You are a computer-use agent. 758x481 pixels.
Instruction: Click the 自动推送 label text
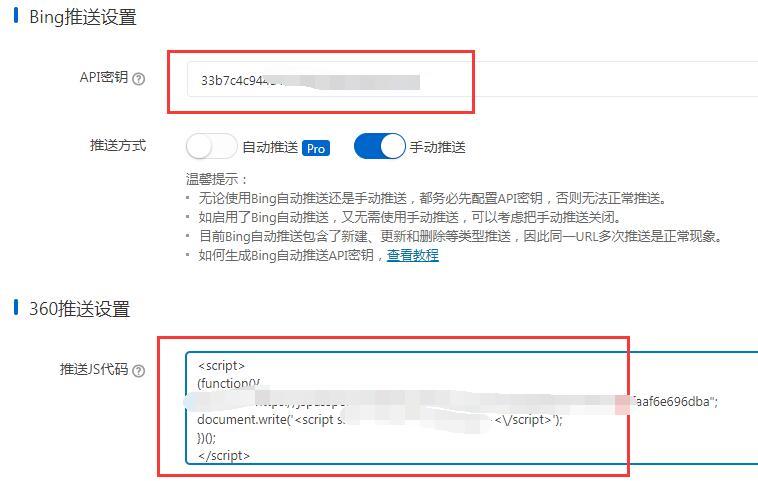[x=270, y=147]
